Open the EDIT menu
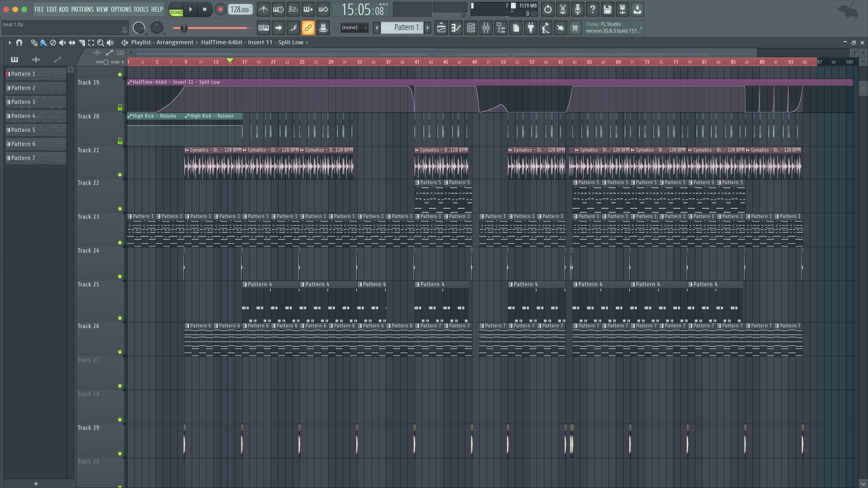Viewport: 868px width, 488px height. pos(52,9)
